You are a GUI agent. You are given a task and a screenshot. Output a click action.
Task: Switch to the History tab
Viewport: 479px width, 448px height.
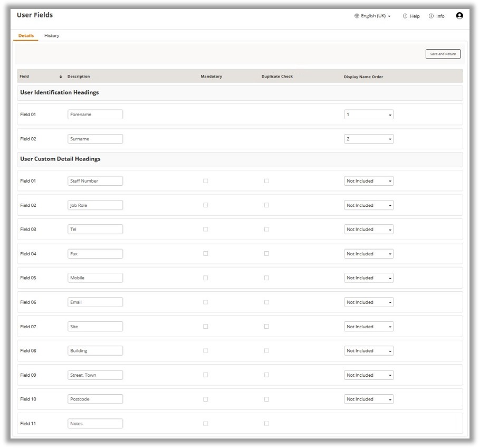52,36
